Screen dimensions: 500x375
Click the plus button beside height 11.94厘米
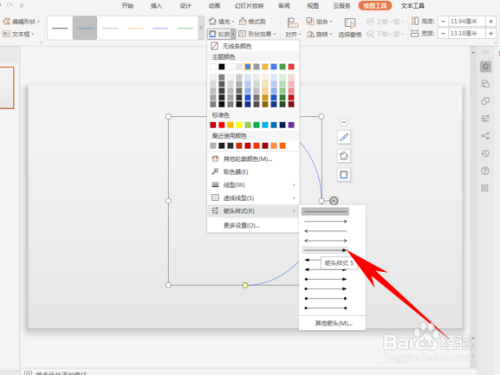[491, 22]
